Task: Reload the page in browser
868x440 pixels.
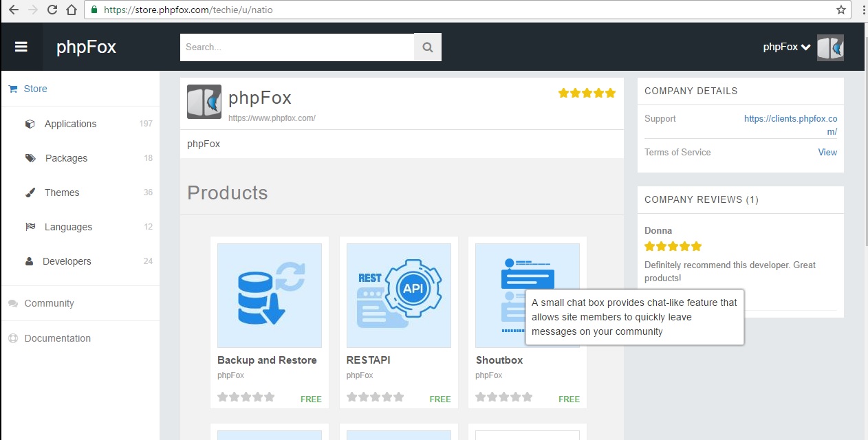Action: click(x=52, y=10)
